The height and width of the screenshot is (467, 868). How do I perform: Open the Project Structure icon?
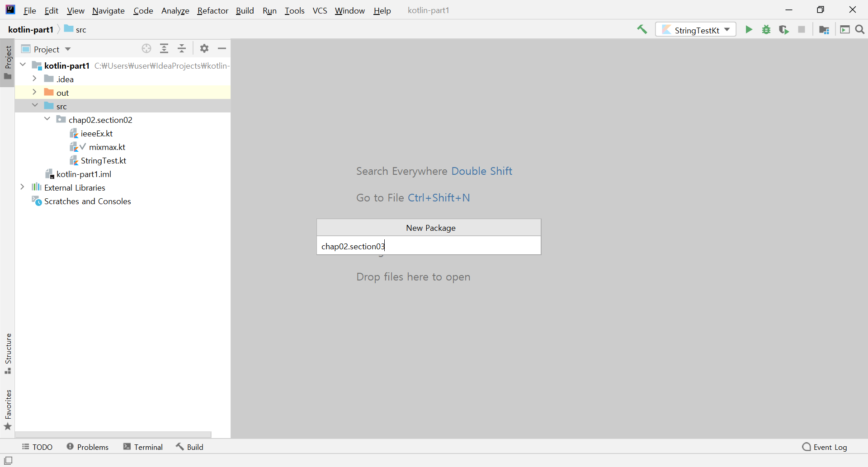pos(824,30)
